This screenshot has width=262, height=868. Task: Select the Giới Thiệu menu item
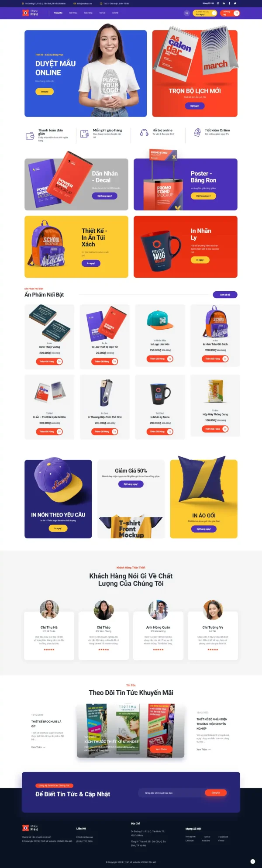(73, 13)
